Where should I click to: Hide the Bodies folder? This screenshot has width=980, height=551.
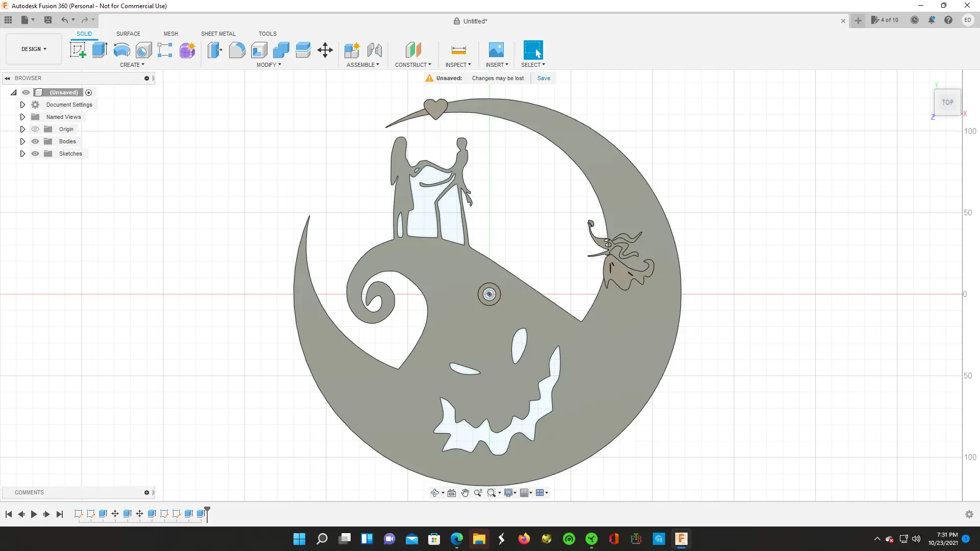coord(35,141)
